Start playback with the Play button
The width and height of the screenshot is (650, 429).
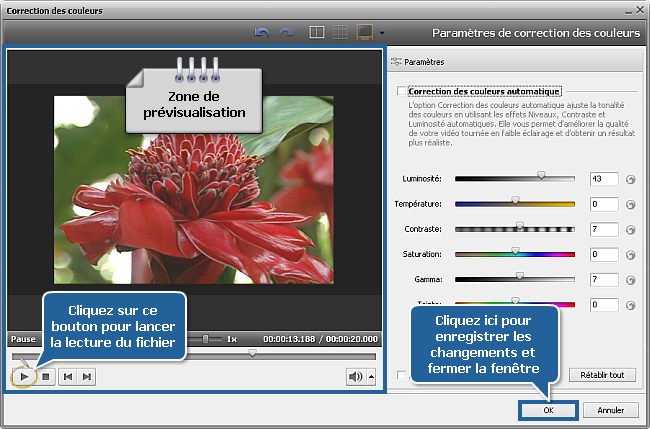(24, 376)
